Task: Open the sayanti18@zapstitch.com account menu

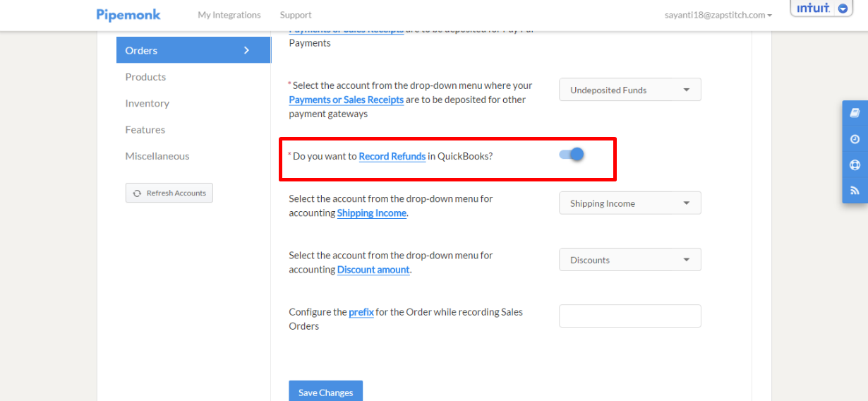Action: (718, 15)
